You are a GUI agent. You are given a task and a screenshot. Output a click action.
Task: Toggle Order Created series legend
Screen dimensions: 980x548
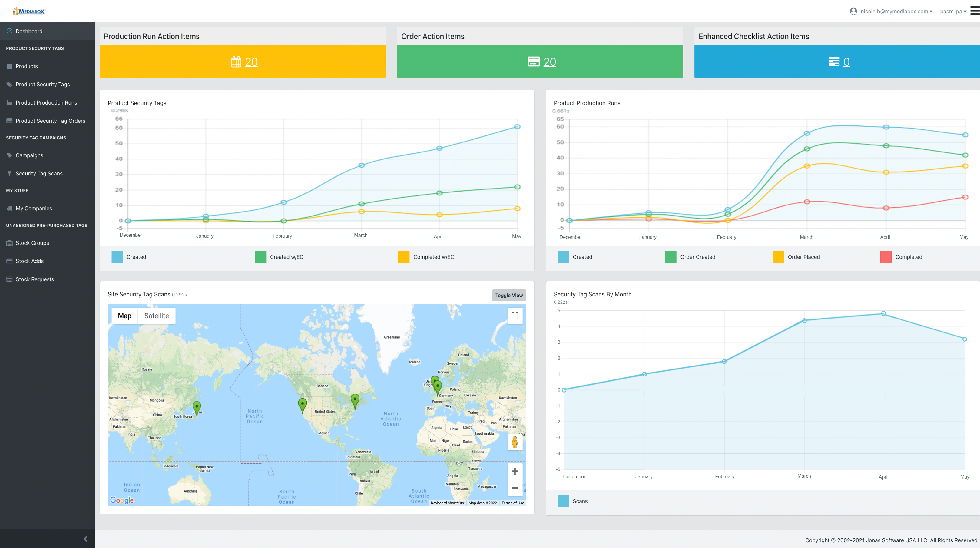click(x=690, y=257)
